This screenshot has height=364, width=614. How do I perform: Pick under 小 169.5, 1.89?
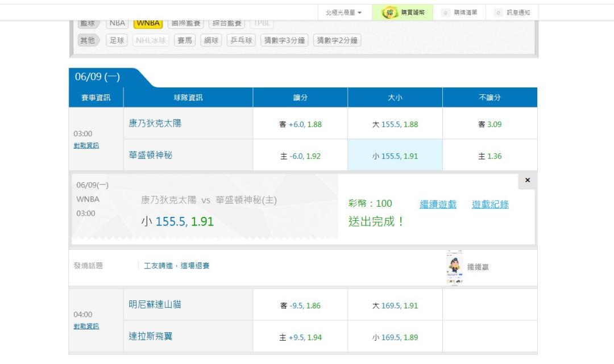pos(395,337)
